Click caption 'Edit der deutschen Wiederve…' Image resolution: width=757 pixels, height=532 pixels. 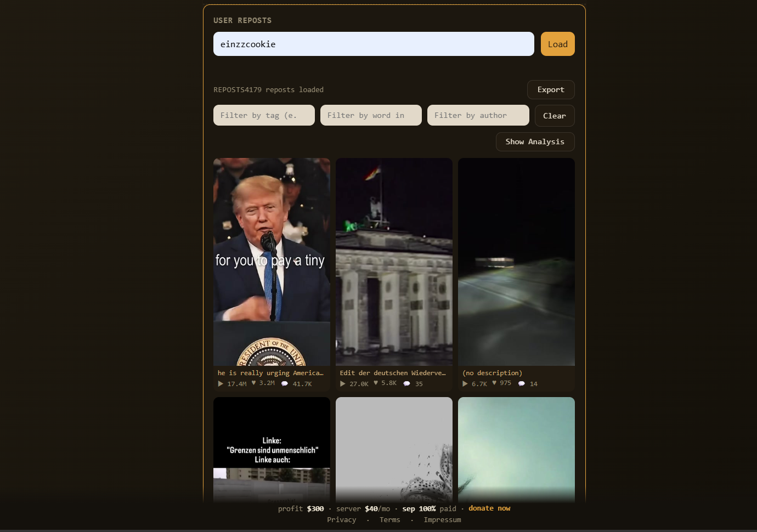pos(393,373)
